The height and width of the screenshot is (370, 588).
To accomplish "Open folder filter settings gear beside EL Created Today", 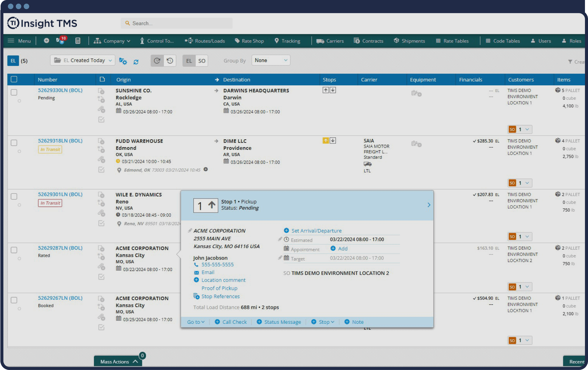I will pyautogui.click(x=123, y=61).
